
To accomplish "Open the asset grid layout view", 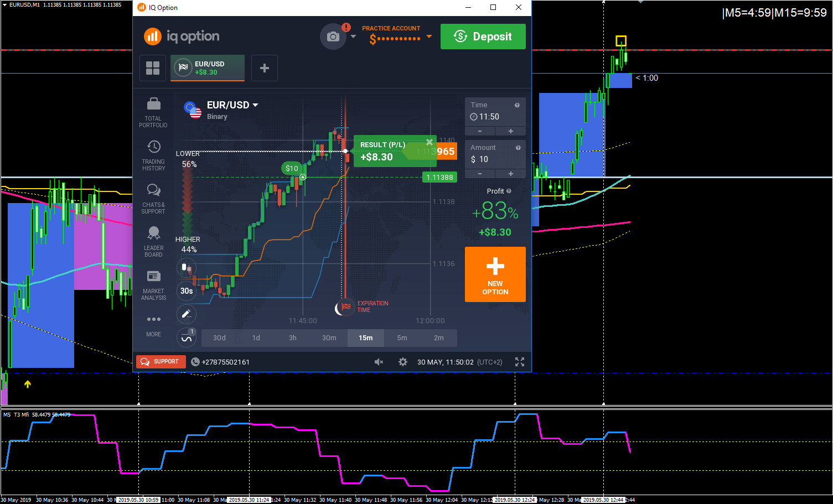I will coord(153,68).
